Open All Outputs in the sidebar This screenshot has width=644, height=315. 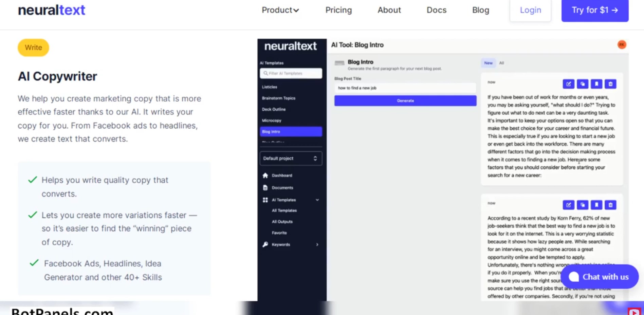coord(282,222)
